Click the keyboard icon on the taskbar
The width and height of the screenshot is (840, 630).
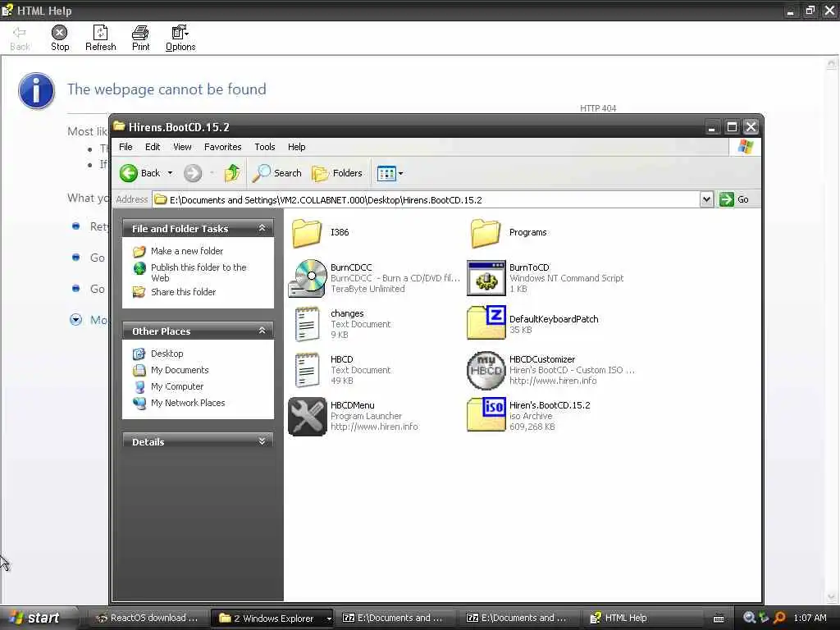point(719,619)
